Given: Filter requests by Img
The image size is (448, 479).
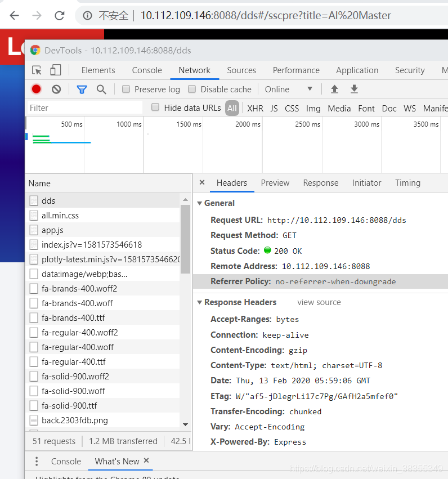Looking at the screenshot, I should (313, 109).
